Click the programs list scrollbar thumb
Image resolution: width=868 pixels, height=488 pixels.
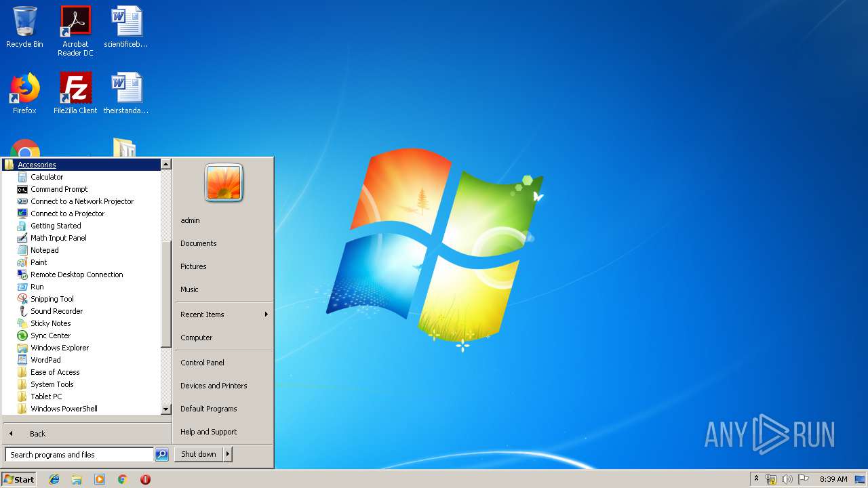(x=166, y=293)
